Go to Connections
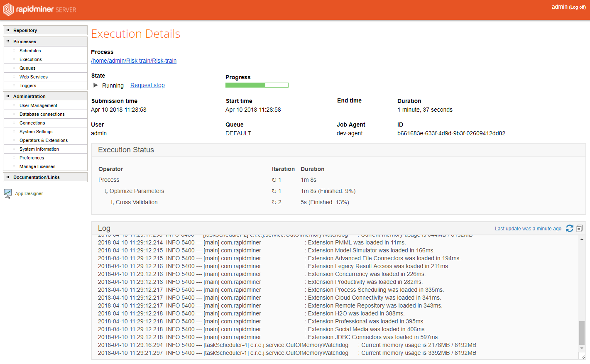The height and width of the screenshot is (364, 590). pos(32,123)
